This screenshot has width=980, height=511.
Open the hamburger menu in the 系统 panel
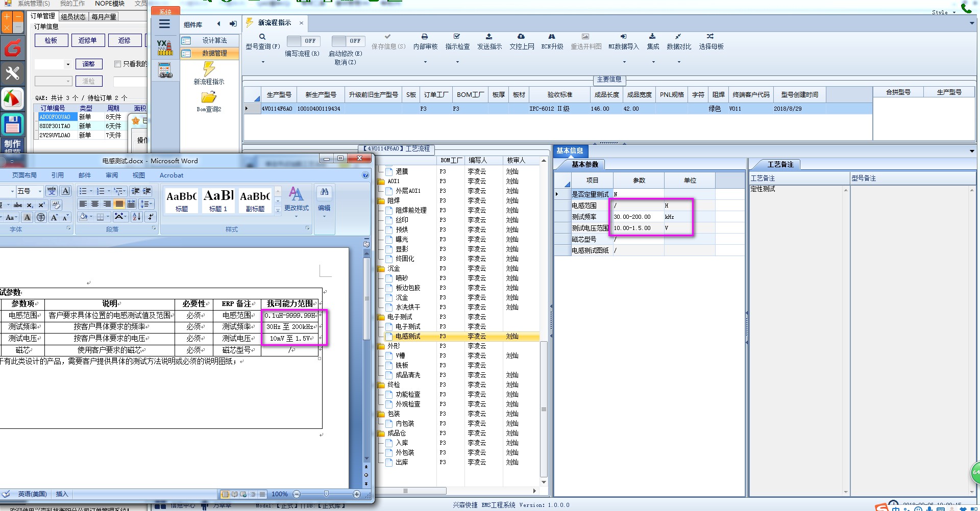click(x=164, y=24)
